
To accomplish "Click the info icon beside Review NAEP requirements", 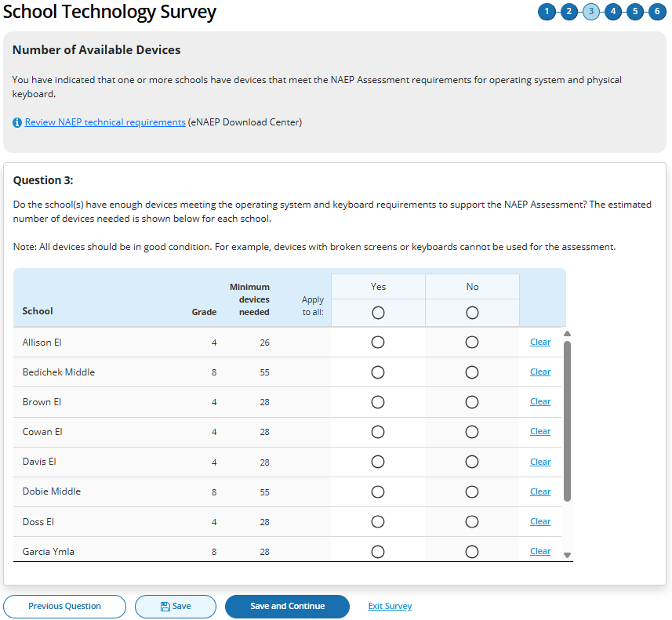I will (x=17, y=123).
